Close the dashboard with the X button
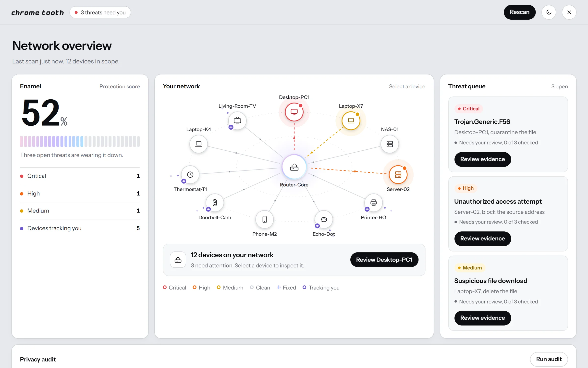Viewport: 588px width, 368px height. tap(569, 12)
